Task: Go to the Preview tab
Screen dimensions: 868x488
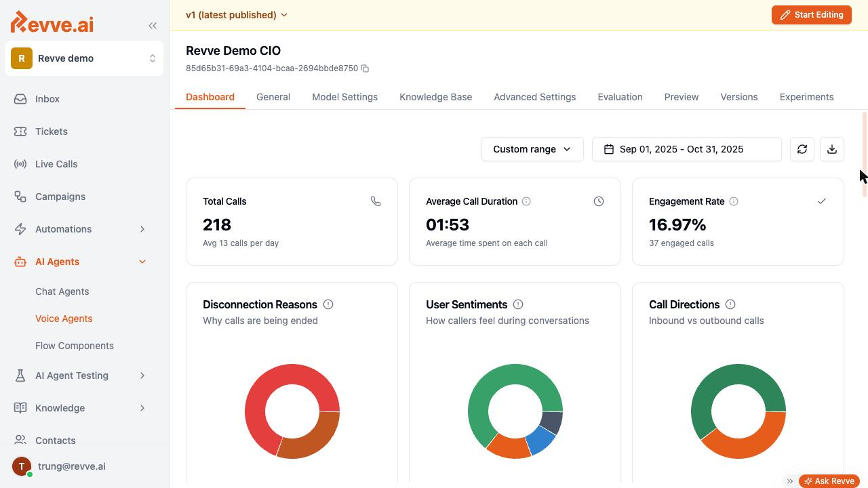Action: coord(682,97)
